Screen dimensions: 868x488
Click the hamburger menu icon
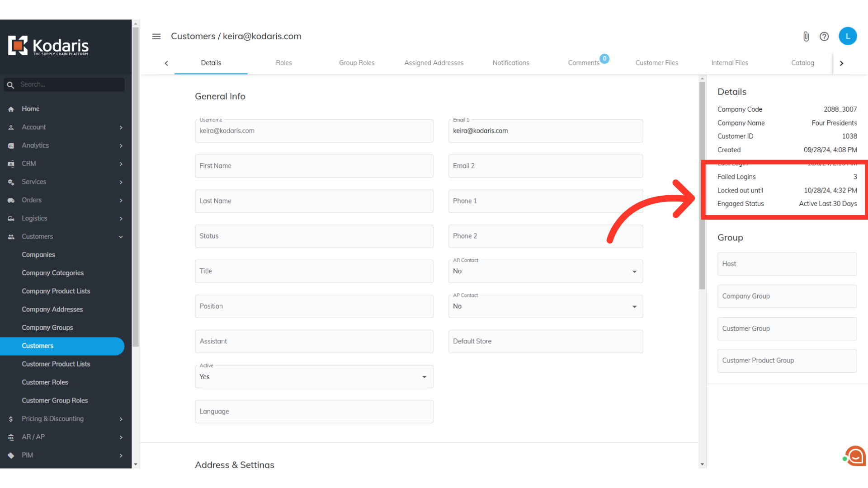coord(156,37)
